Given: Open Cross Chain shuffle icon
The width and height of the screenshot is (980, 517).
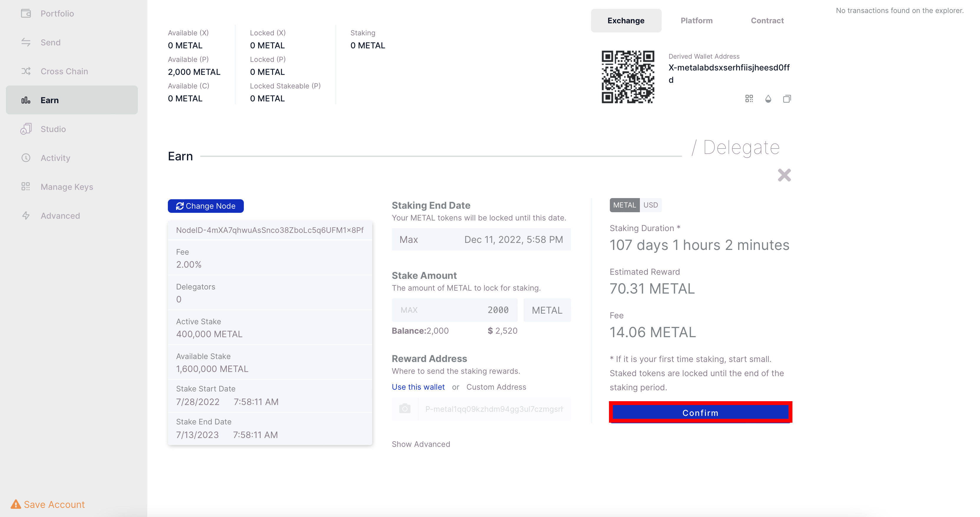Looking at the screenshot, I should pyautogui.click(x=26, y=71).
